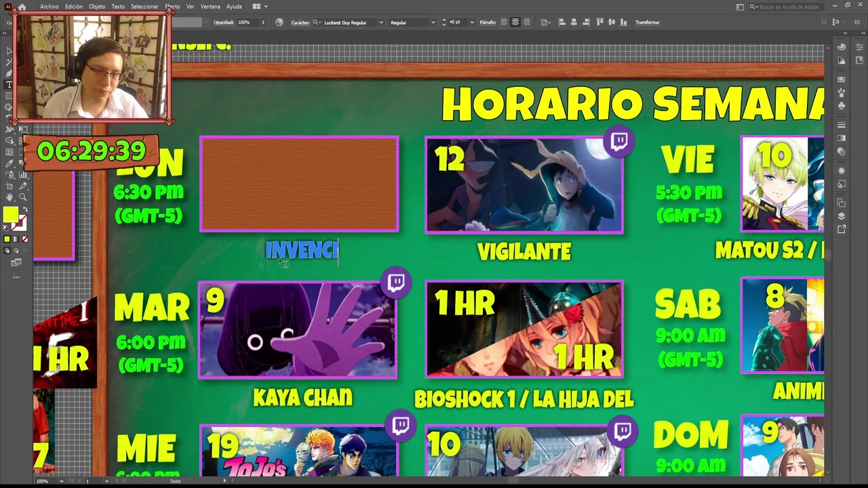
Task: Expand the Opacidad value arrow
Action: [x=263, y=22]
